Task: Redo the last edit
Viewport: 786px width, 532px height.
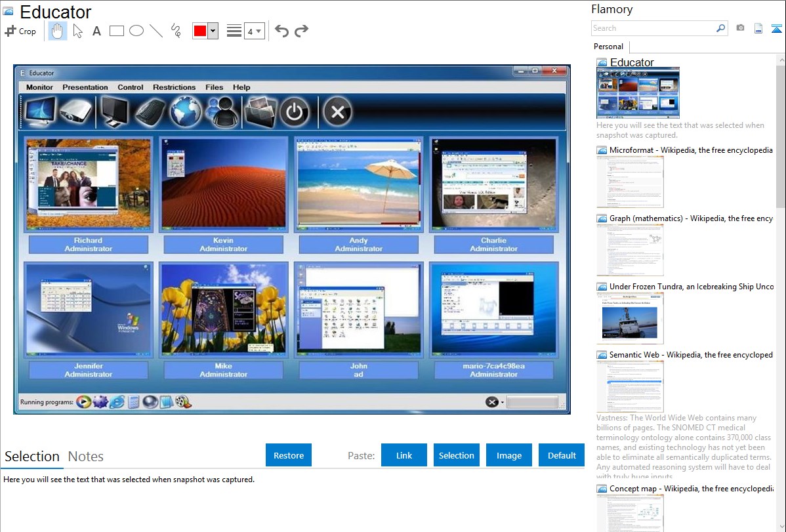Action: pos(301,31)
